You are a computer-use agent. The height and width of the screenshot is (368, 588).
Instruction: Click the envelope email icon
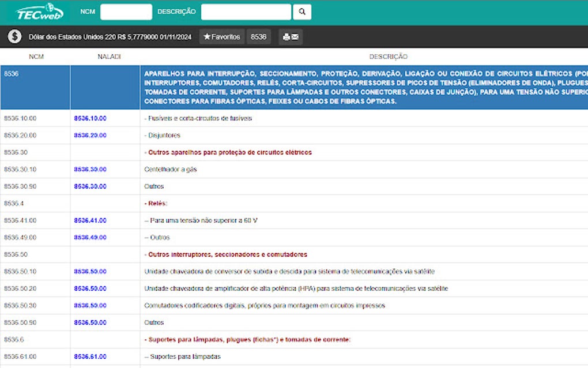tap(295, 36)
